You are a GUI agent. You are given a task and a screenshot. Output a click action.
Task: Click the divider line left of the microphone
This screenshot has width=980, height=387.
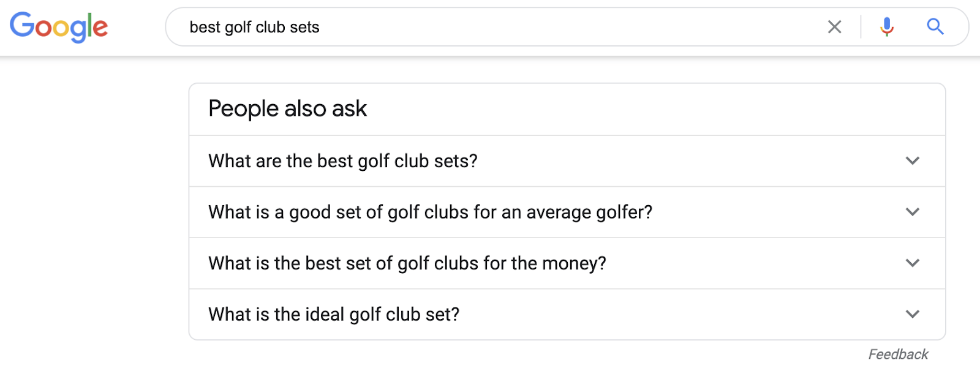pos(861,27)
